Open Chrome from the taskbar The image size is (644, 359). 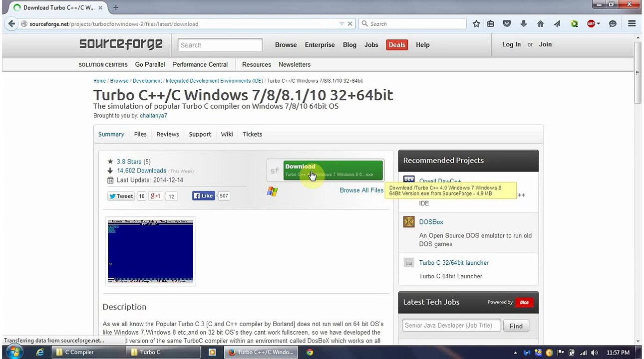pos(310,352)
